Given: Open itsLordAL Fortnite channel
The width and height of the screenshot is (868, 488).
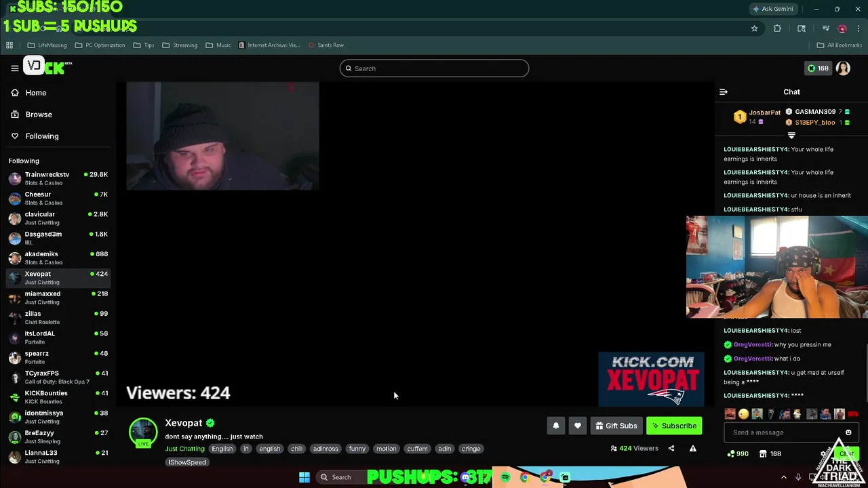Looking at the screenshot, I should [58, 338].
